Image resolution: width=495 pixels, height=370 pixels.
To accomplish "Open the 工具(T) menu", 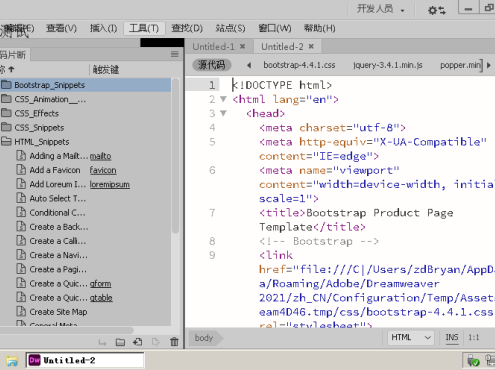I will 144,28.
